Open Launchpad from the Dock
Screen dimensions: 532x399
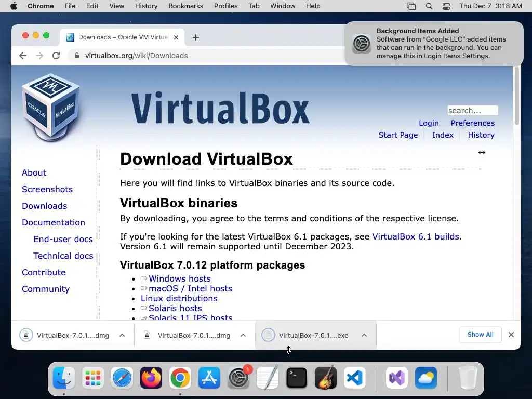point(92,378)
